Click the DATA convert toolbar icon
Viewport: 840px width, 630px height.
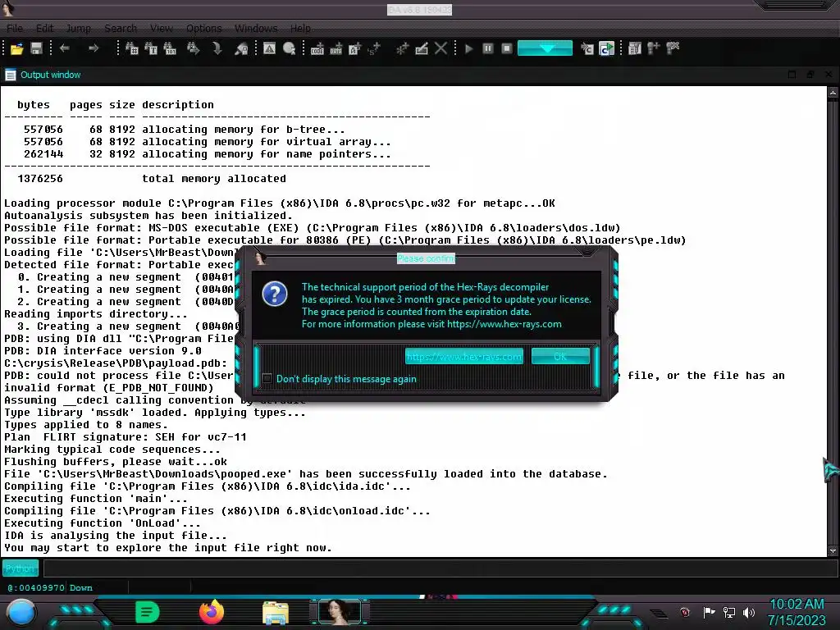(336, 48)
